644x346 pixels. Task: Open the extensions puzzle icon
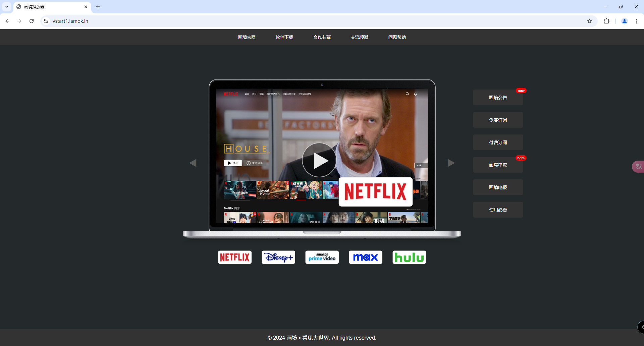606,21
